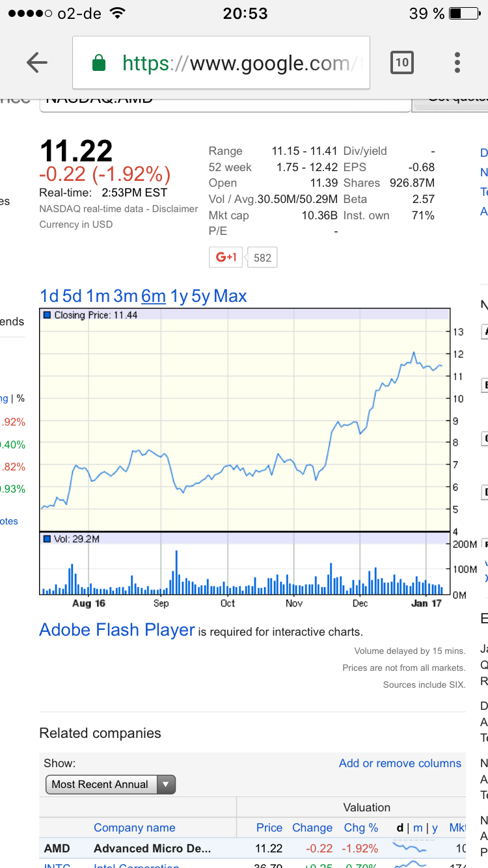488x868 pixels.
Task: Click the blue Vol legend square
Action: 47,539
